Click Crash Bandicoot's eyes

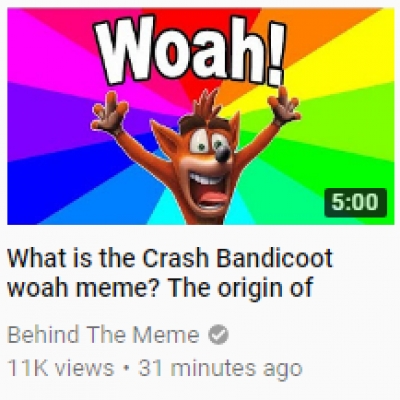(x=208, y=142)
